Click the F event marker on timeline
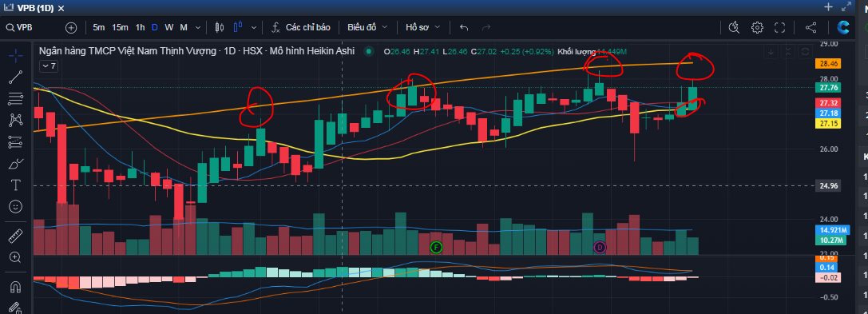The width and height of the screenshot is (868, 314). pyautogui.click(x=436, y=247)
